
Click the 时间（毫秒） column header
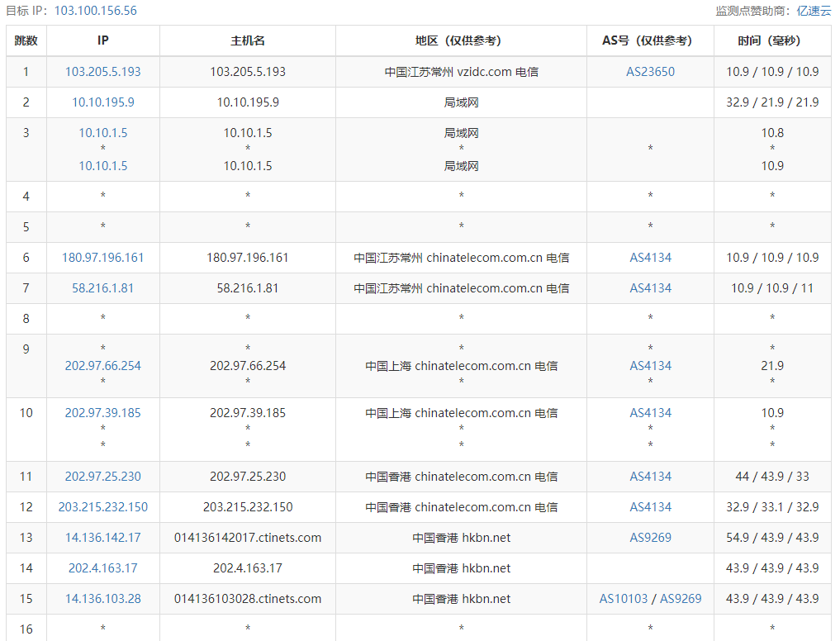[772, 40]
